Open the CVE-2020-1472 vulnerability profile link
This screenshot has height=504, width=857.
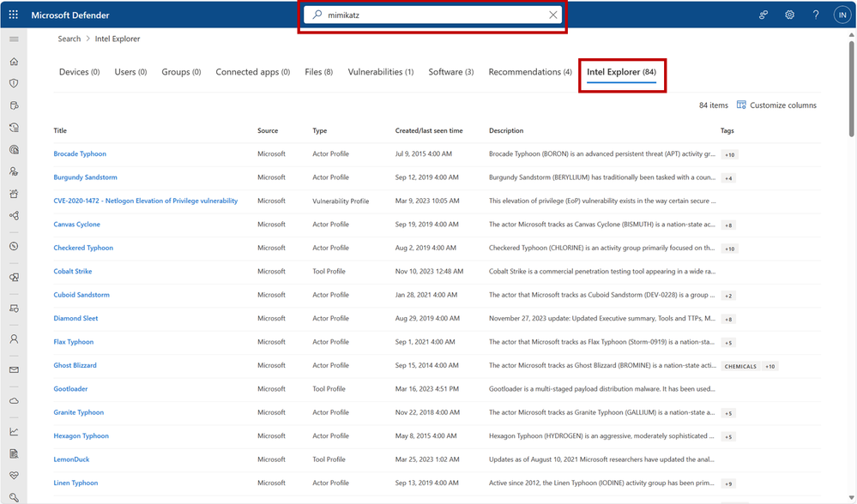[147, 201]
